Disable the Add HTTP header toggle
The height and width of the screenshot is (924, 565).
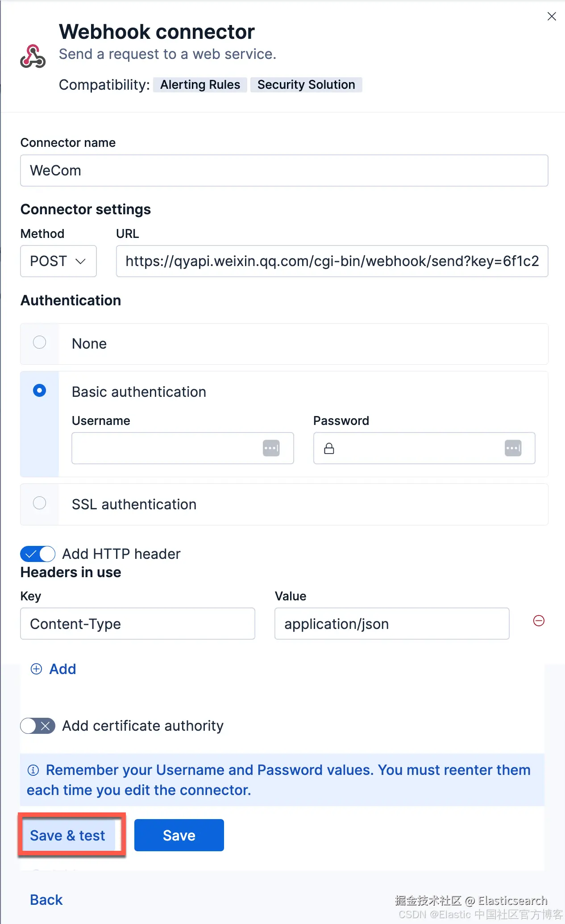pos(38,554)
